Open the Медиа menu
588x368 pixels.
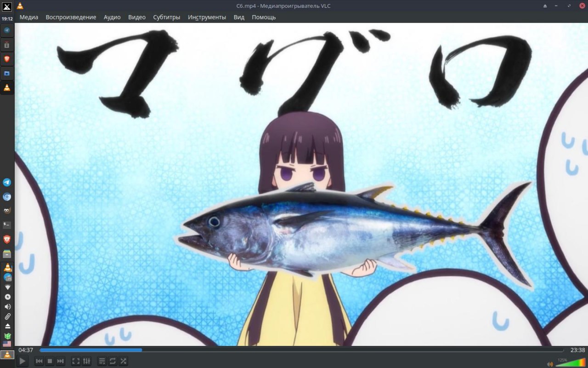[29, 17]
